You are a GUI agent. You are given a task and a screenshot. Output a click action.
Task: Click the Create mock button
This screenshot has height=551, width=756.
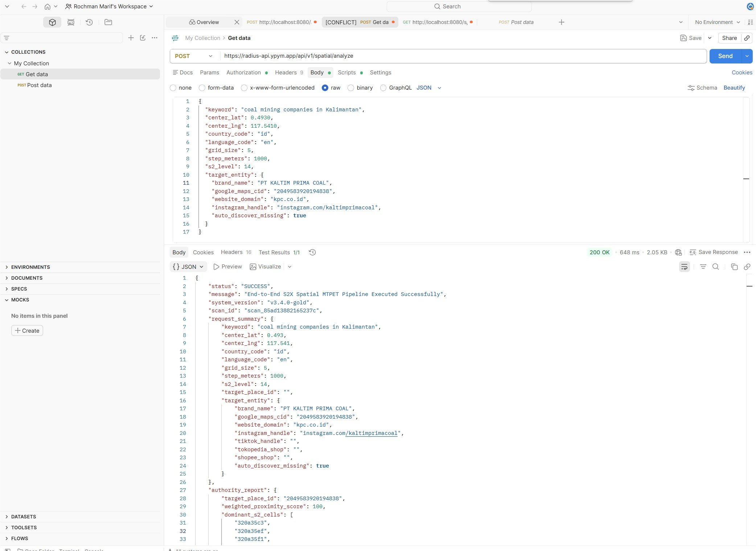coord(27,330)
